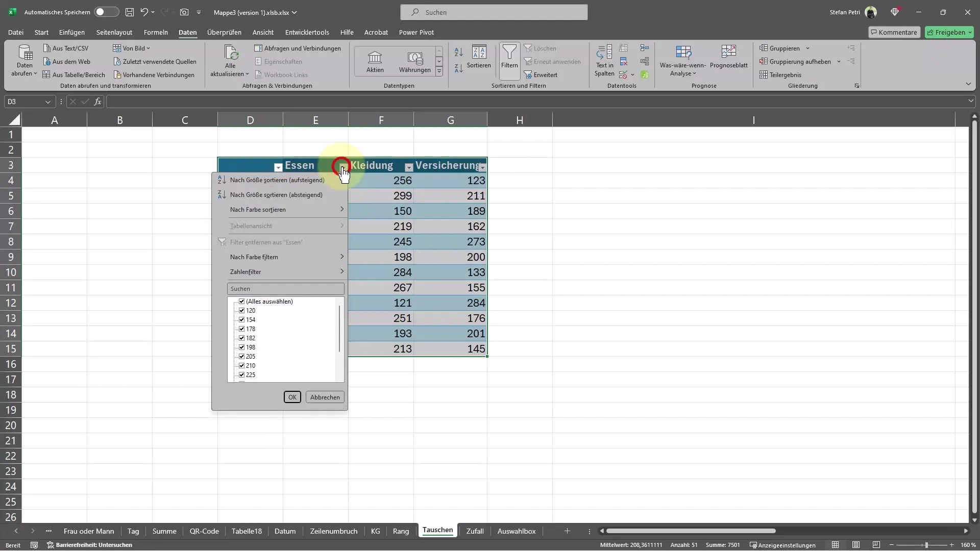The height and width of the screenshot is (551, 980).
Task: Sort ascending with A-Z icon
Action: [x=458, y=52]
